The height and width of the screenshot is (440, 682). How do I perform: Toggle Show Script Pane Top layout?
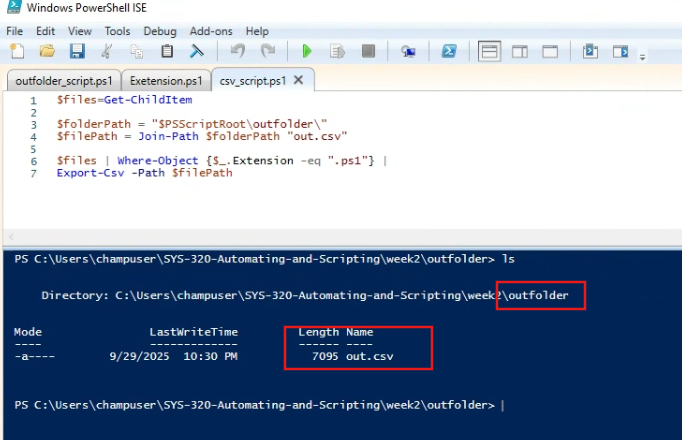490,51
